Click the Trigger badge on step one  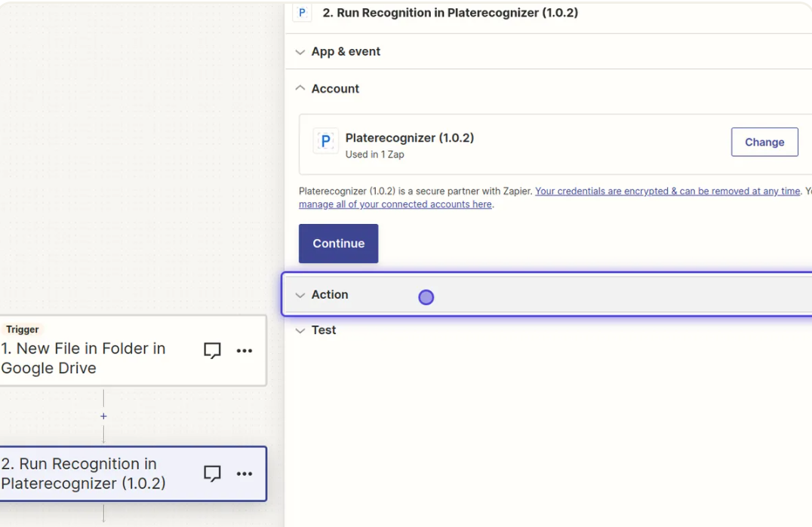[x=23, y=329]
